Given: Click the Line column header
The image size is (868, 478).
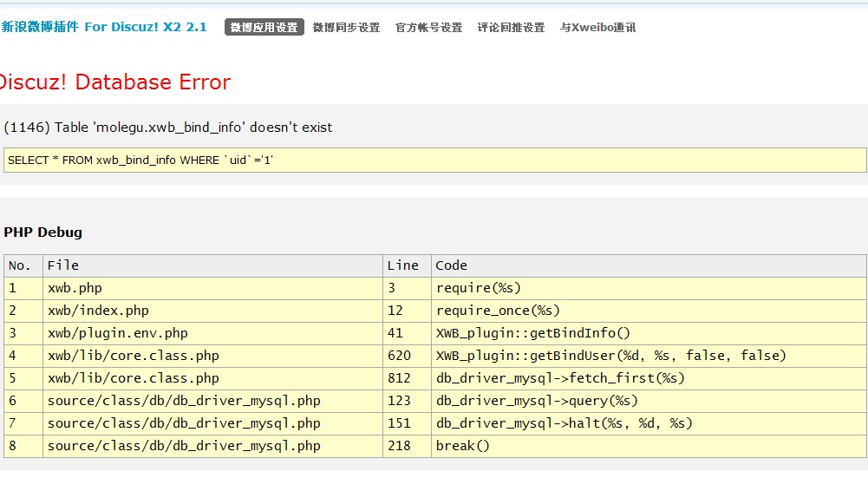Looking at the screenshot, I should [407, 265].
